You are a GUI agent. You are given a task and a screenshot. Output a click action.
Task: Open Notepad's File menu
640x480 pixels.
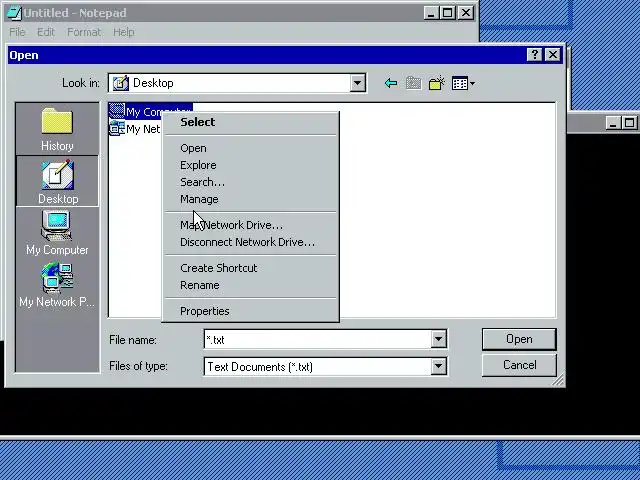coord(17,32)
